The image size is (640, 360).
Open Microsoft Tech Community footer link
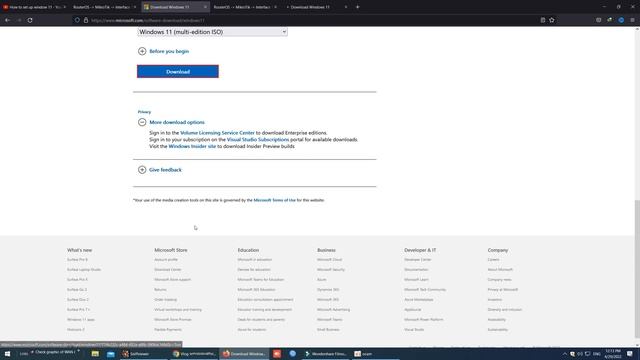point(425,290)
